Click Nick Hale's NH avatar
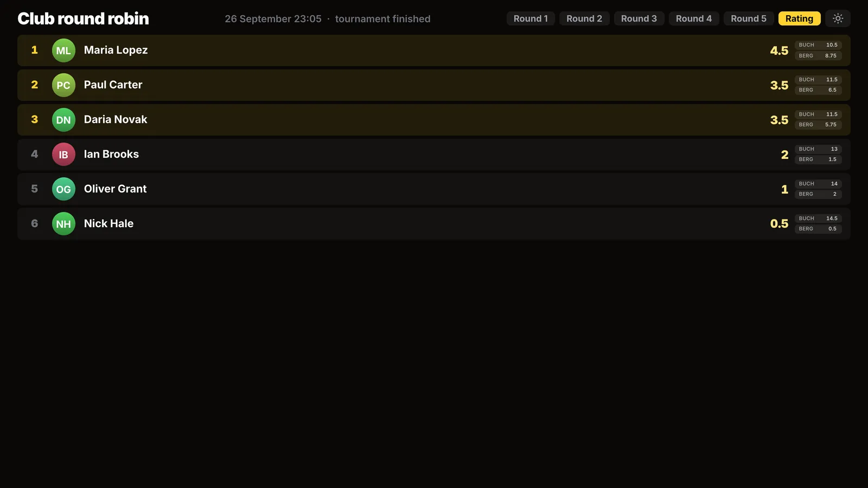This screenshot has width=868, height=488. click(x=63, y=224)
